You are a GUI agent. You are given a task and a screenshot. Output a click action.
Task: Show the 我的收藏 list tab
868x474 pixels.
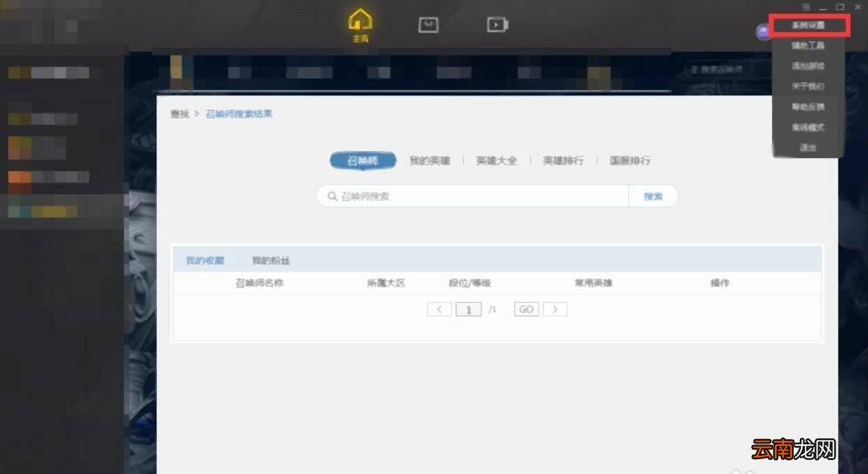205,260
